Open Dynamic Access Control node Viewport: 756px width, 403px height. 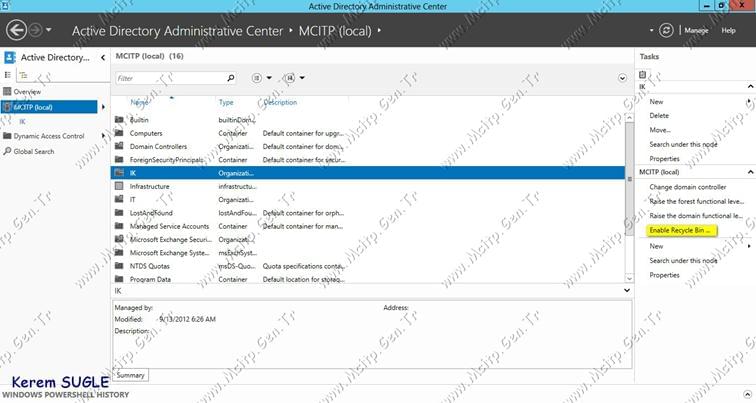49,136
